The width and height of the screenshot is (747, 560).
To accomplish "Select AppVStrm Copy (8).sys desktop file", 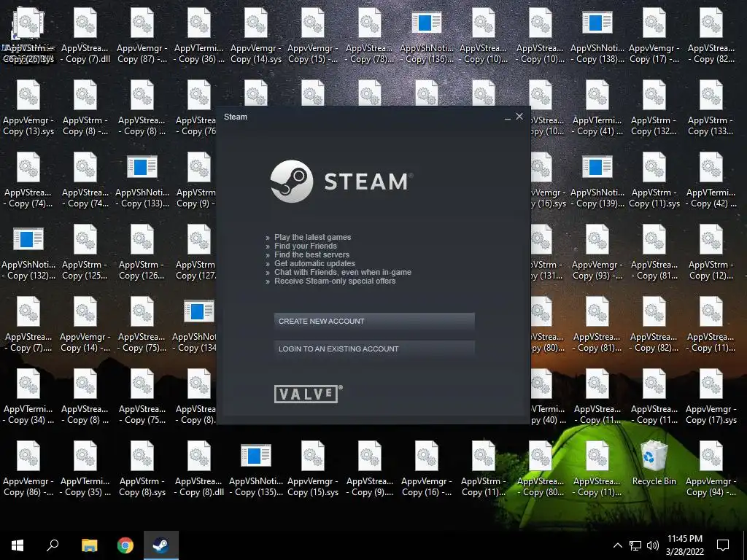I will click(x=142, y=470).
